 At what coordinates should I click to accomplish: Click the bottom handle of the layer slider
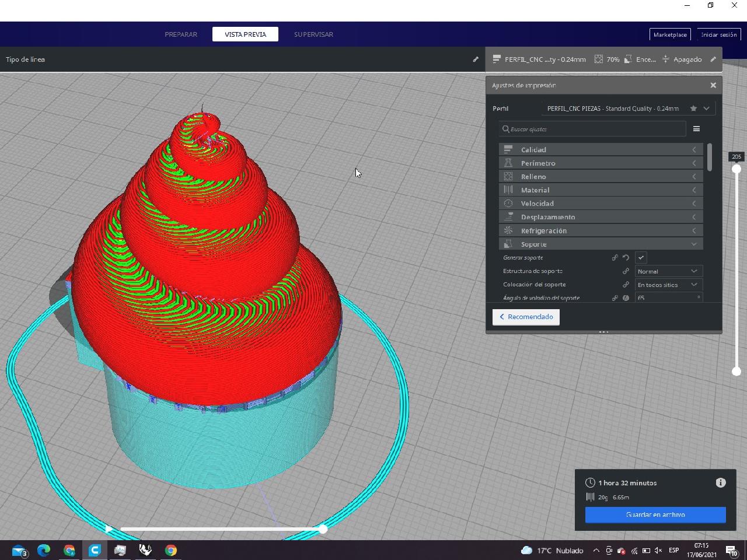click(x=736, y=371)
